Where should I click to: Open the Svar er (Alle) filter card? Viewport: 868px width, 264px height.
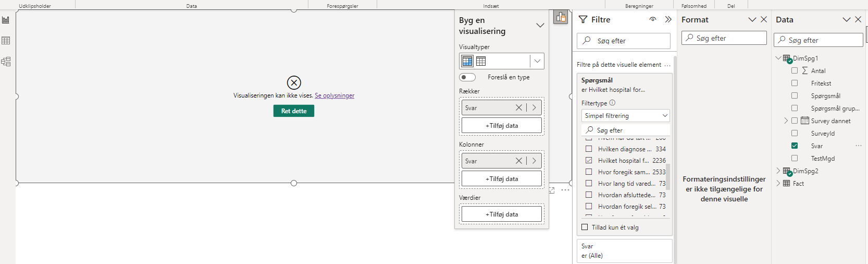click(625, 251)
